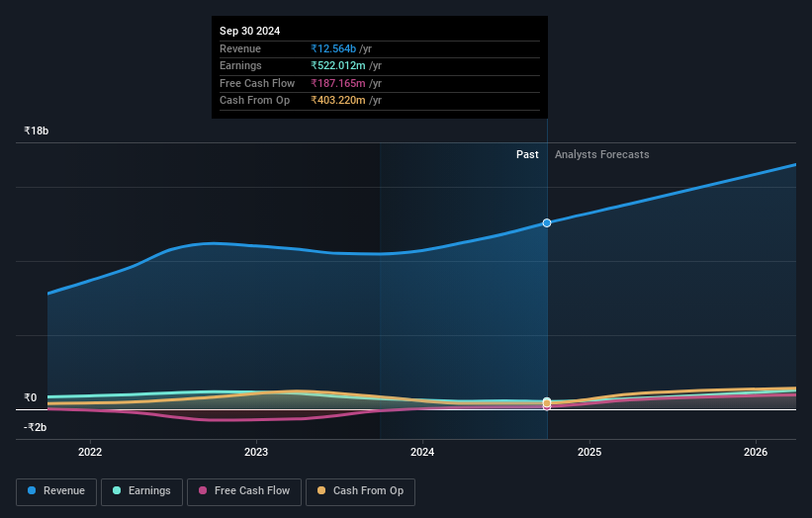Click the Earnings row label in tooltip
Viewport: 812px width, 518px height.
click(x=240, y=65)
